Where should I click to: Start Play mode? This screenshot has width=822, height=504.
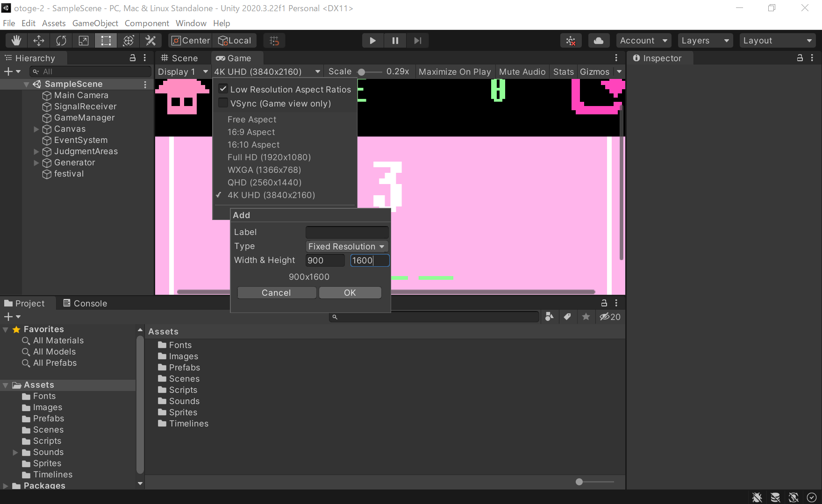point(372,41)
